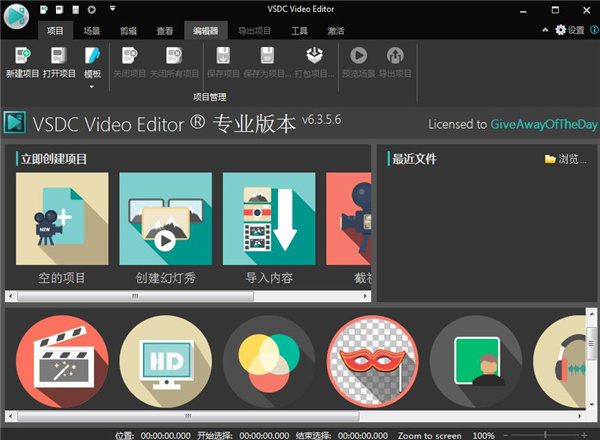Open the 场景 (Scene) ribbon tab
Viewport: 600px width, 440px height.
pos(92,31)
